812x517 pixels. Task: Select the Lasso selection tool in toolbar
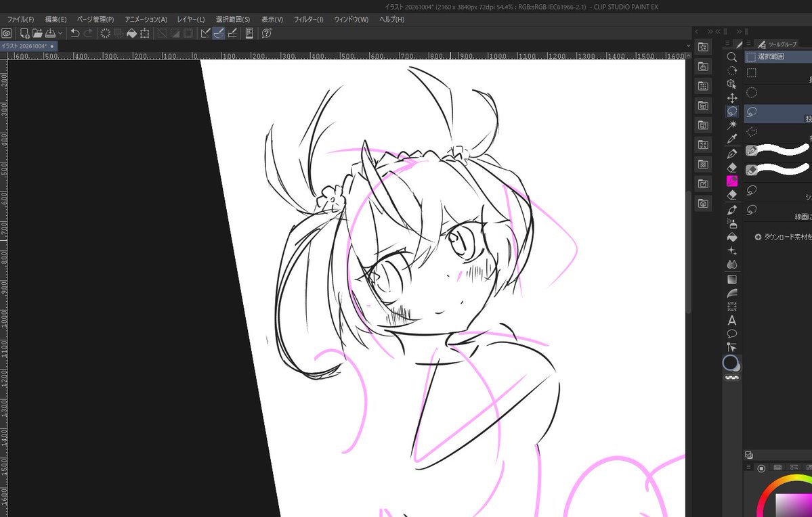click(x=731, y=111)
